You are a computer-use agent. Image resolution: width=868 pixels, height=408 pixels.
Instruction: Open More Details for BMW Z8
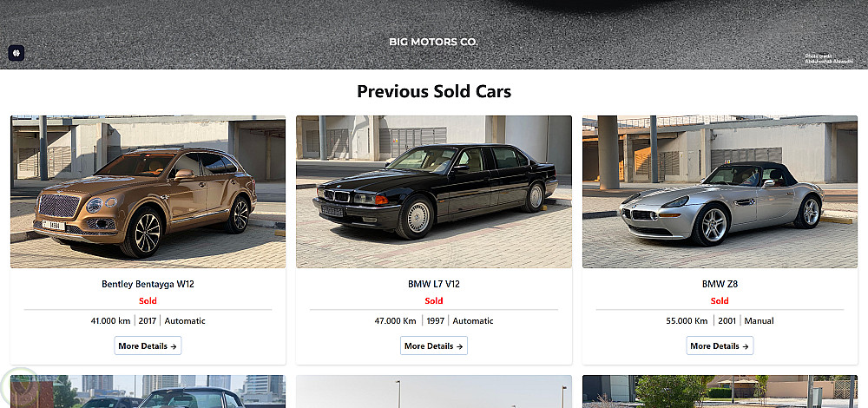click(720, 346)
